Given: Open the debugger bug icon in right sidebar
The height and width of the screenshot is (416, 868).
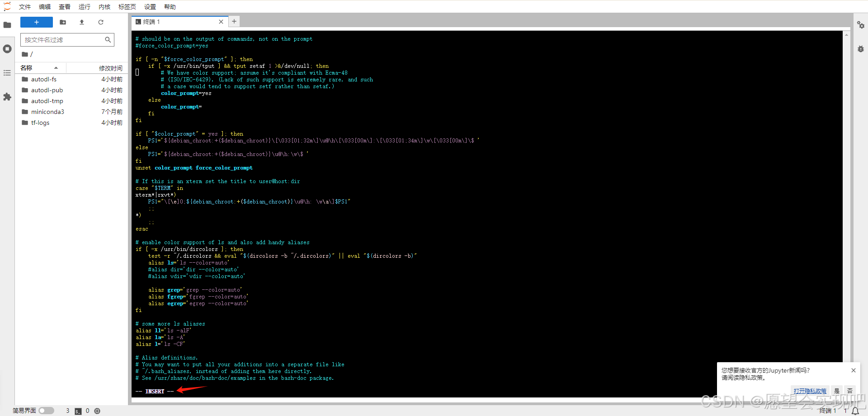Looking at the screenshot, I should pos(861,49).
